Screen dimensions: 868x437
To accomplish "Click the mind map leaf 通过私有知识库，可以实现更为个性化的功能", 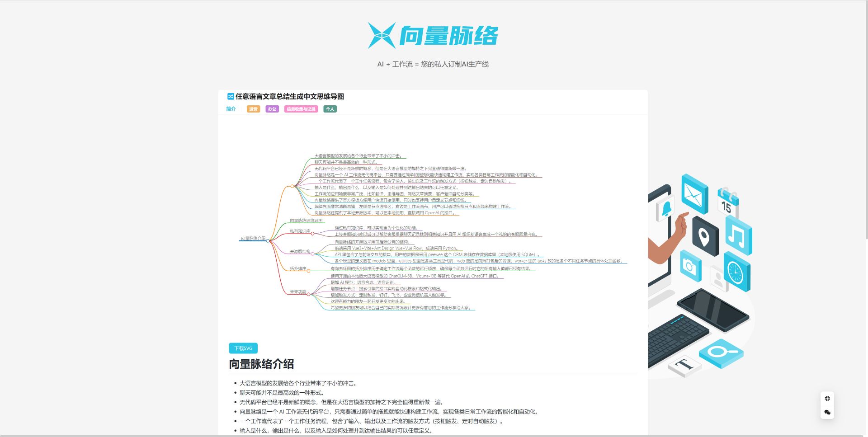I will click(377, 228).
